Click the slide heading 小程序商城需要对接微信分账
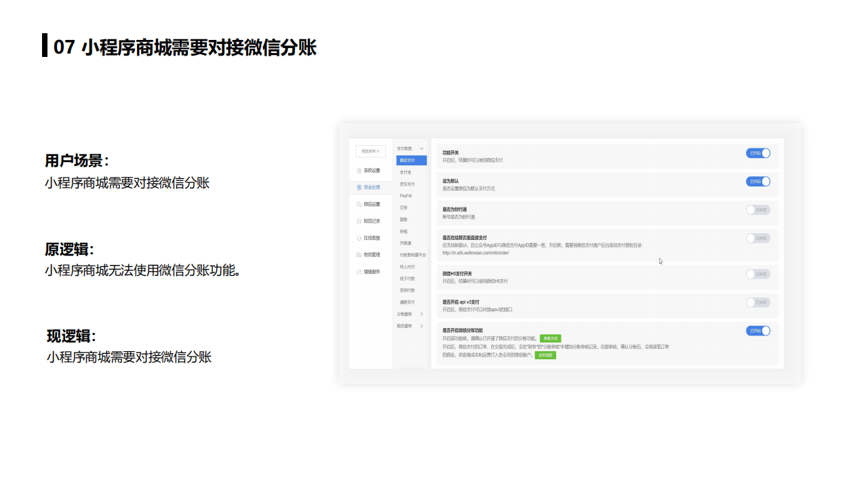The width and height of the screenshot is (868, 488). point(199,47)
